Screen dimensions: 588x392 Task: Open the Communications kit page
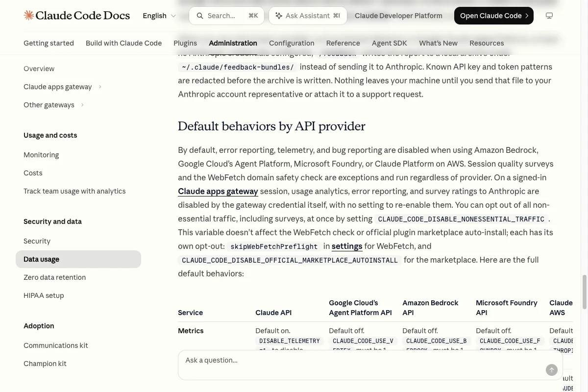[x=56, y=345]
